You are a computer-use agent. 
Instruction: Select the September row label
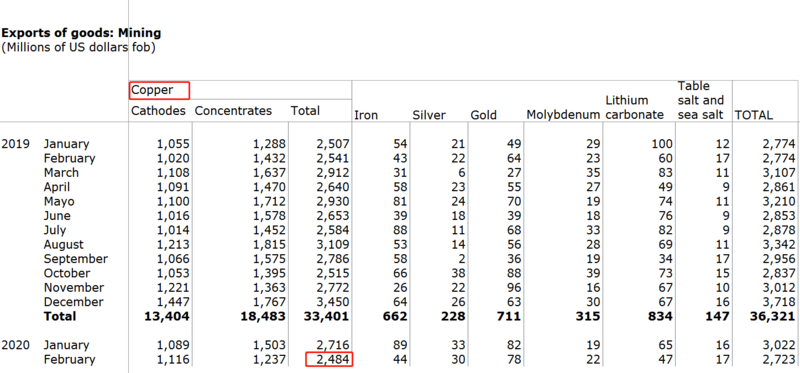point(76,259)
